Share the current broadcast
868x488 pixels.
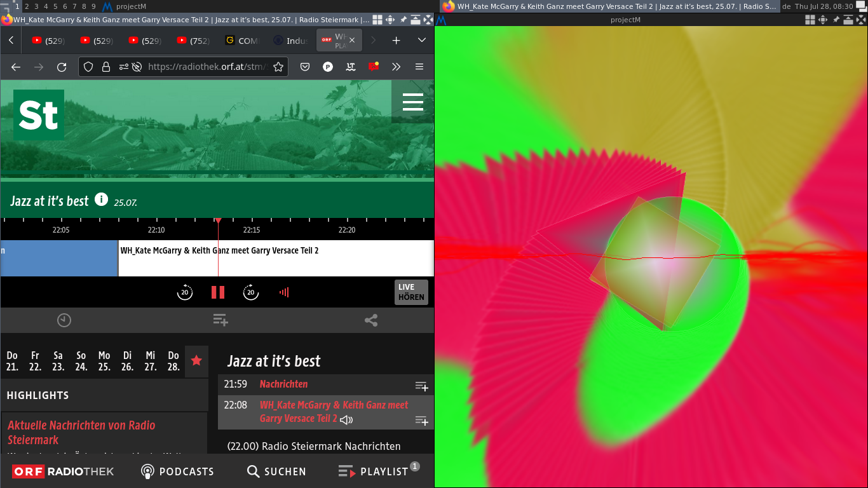click(371, 320)
